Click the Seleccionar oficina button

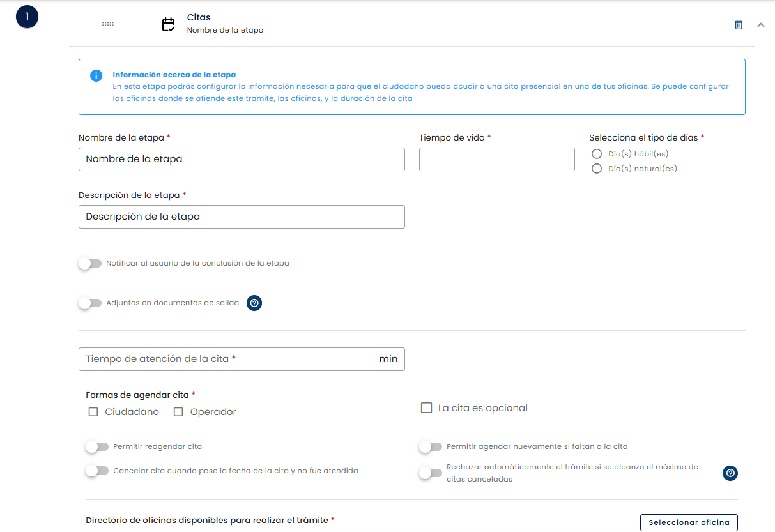(x=689, y=522)
